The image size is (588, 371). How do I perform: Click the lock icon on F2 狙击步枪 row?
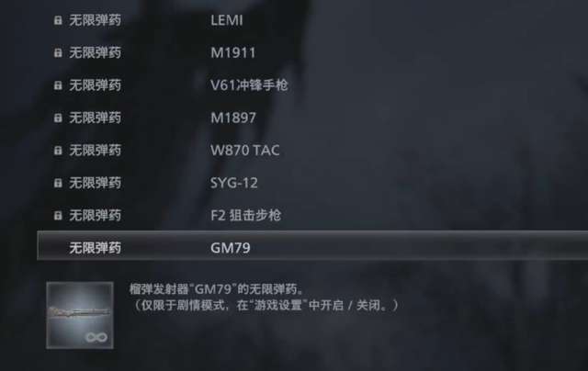tap(58, 216)
